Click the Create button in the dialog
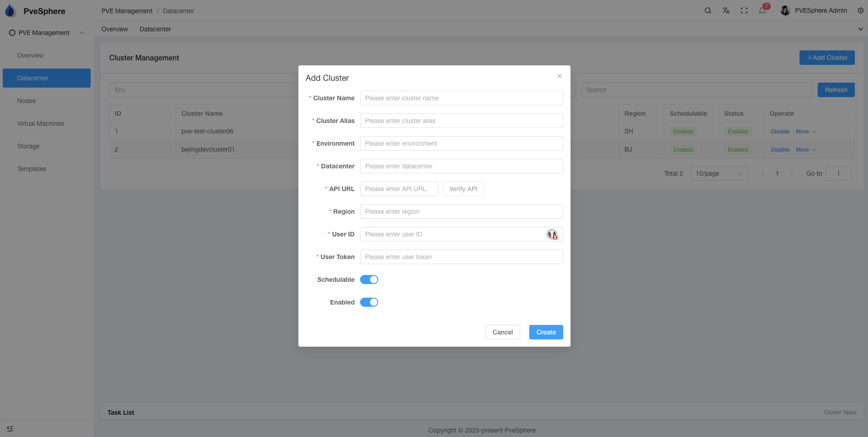The height and width of the screenshot is (437, 868). (546, 332)
